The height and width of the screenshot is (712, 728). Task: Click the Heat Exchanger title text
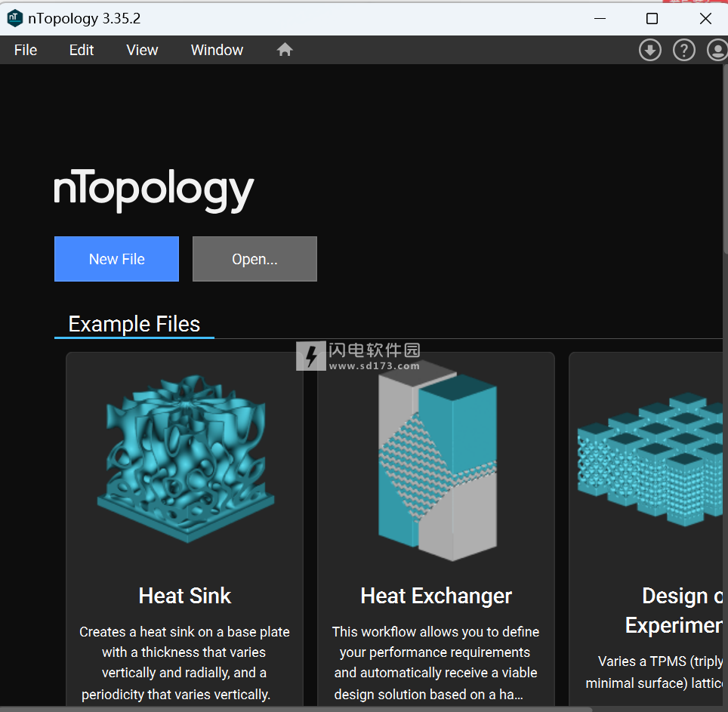tap(436, 596)
